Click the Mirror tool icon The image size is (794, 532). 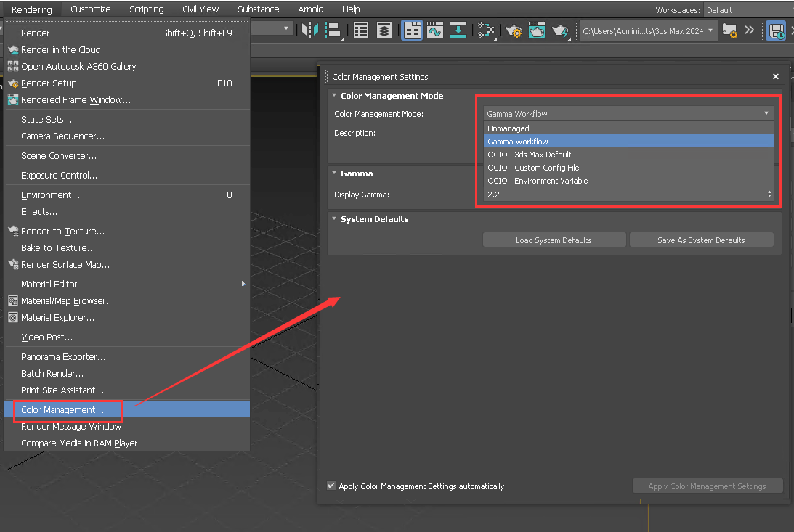tap(310, 30)
